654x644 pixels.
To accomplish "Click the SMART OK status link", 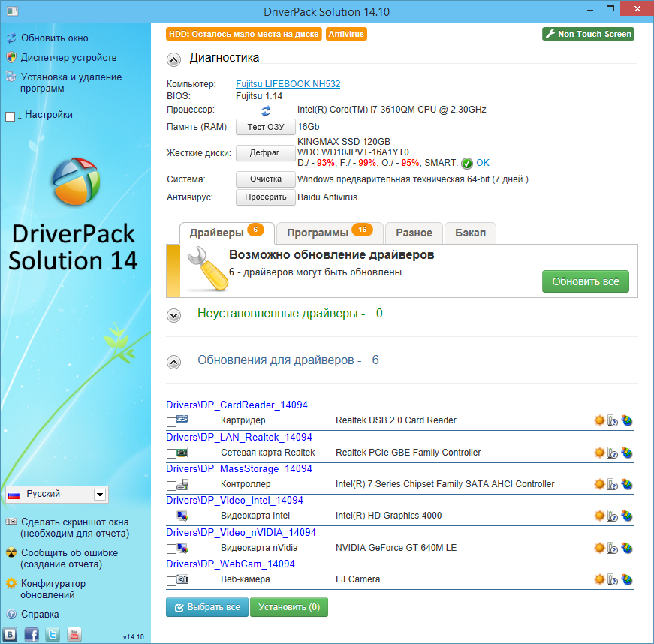I will (x=483, y=163).
